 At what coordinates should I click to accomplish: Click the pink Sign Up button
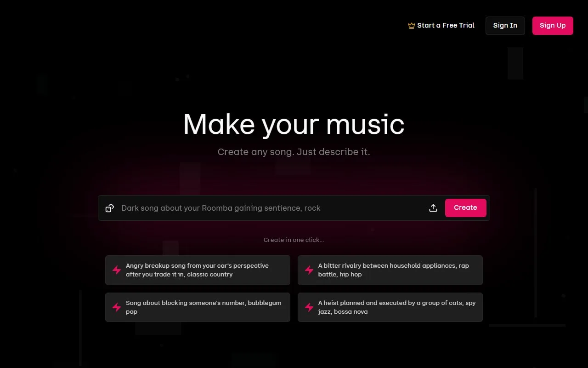click(x=553, y=26)
